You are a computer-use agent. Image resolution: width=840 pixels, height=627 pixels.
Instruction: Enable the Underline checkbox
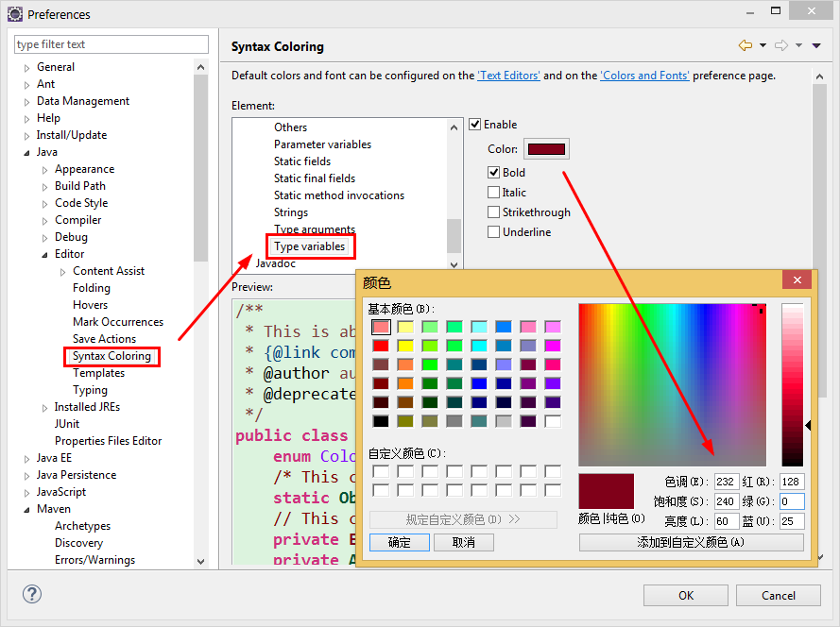[493, 232]
